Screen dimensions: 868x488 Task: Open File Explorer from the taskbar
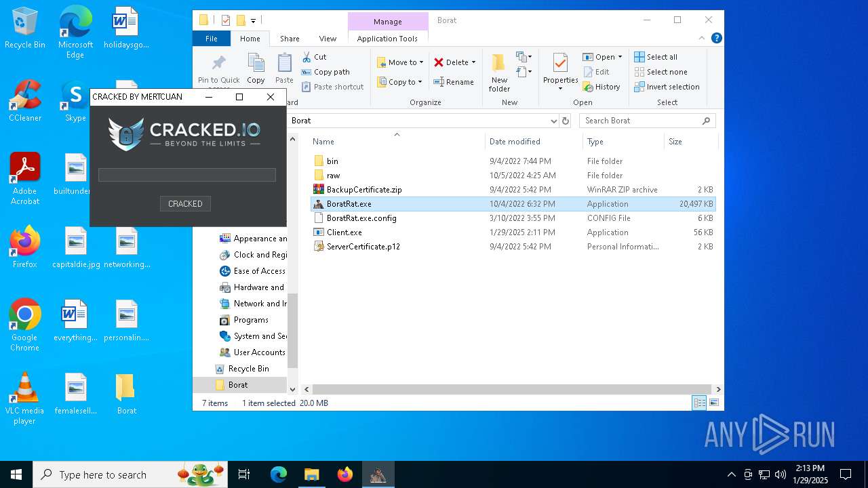(x=312, y=474)
